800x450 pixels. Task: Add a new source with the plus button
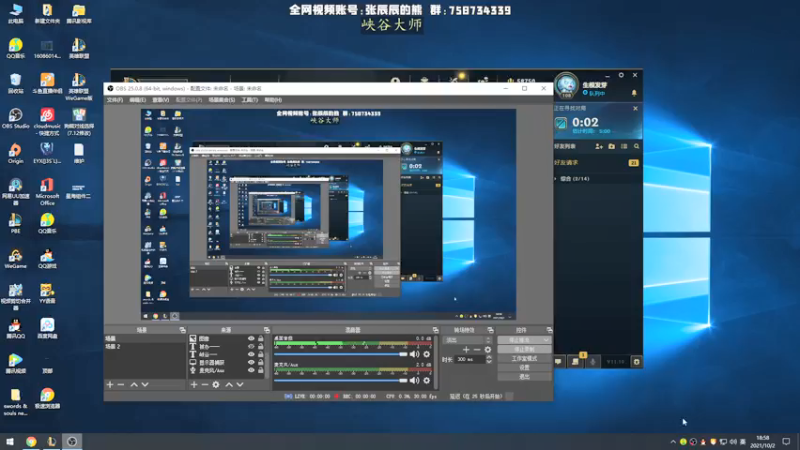(194, 385)
